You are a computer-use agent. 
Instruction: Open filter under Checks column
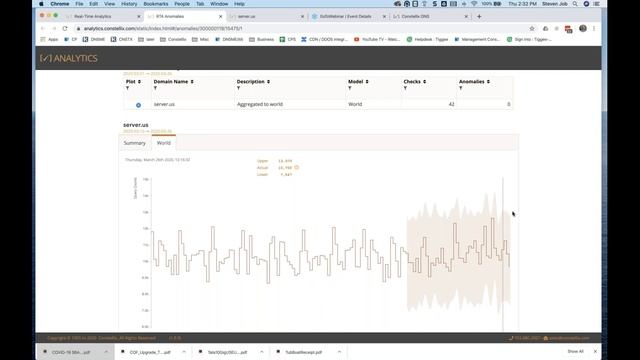pos(405,88)
